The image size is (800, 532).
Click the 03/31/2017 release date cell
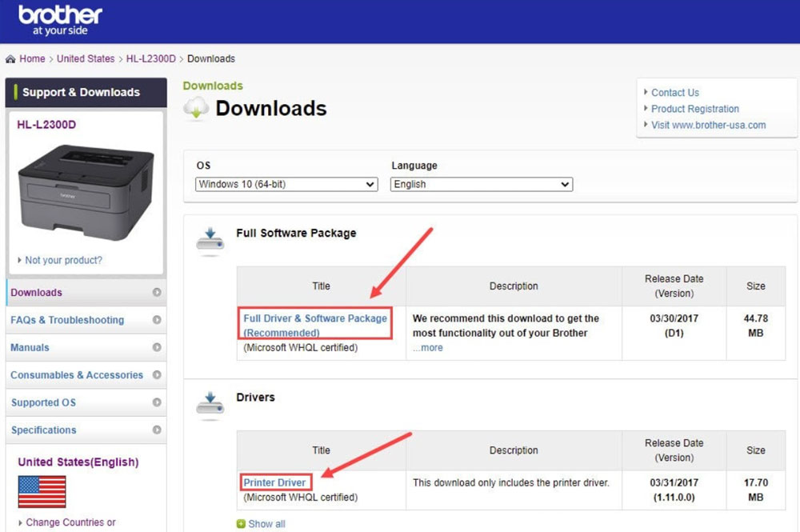point(674,490)
